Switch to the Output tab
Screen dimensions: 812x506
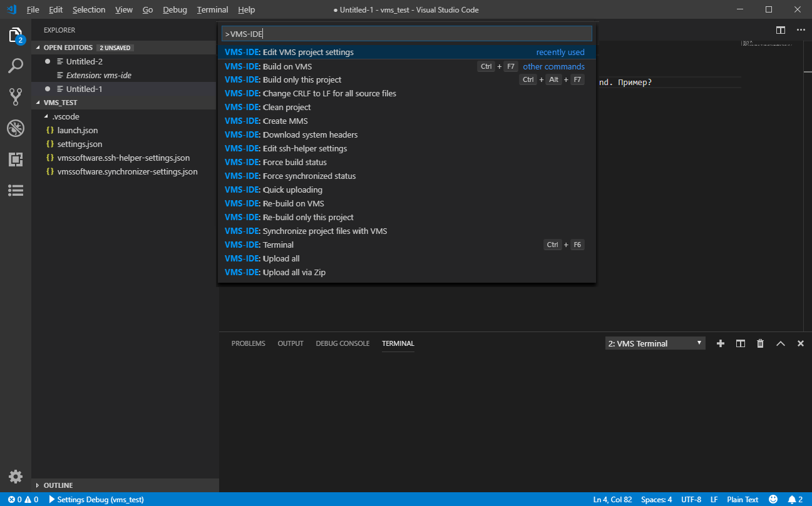(290, 343)
